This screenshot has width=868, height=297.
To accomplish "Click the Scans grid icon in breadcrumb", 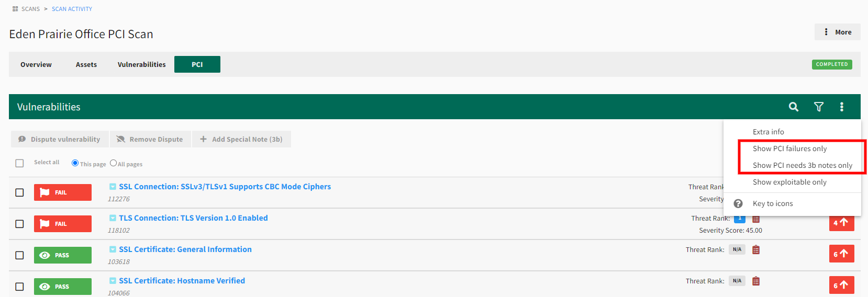I will tap(15, 9).
